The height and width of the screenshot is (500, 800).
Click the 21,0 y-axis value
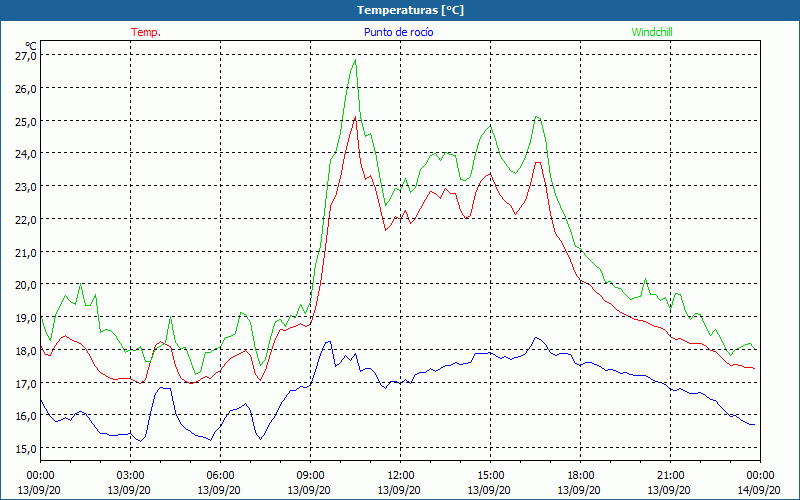tap(26, 252)
